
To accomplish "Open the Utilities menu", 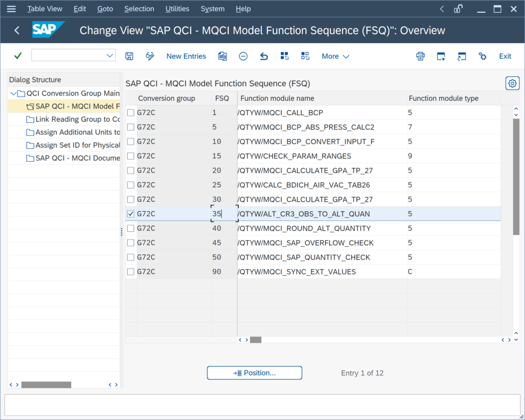I will [x=177, y=9].
